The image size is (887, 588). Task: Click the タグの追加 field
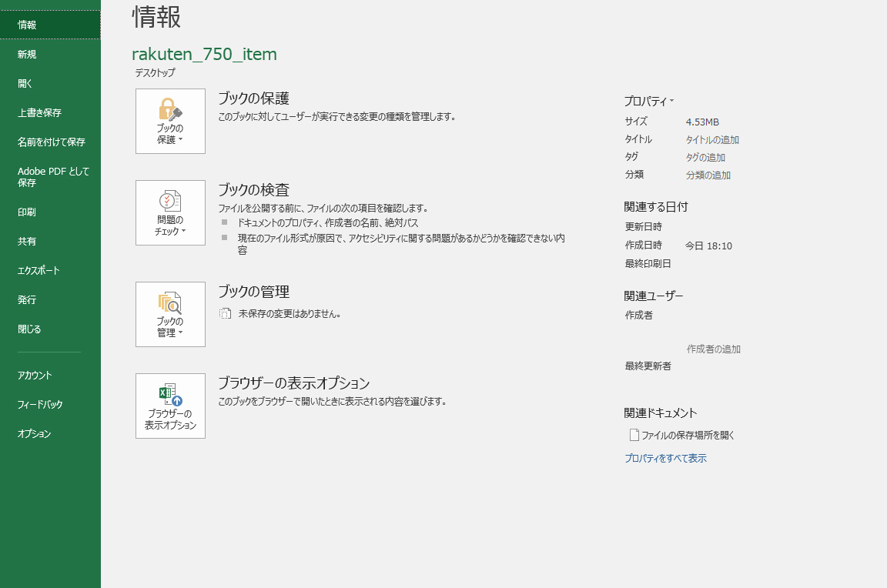(705, 158)
